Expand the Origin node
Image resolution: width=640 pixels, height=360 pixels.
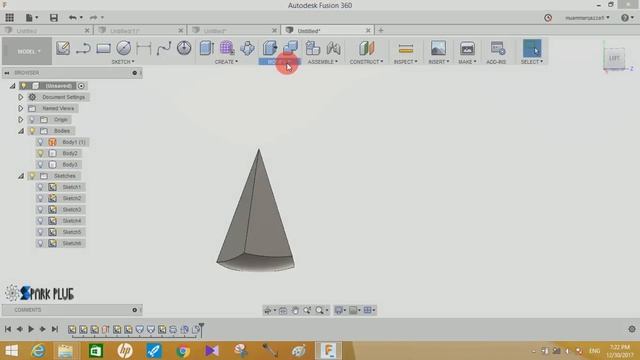coord(20,120)
